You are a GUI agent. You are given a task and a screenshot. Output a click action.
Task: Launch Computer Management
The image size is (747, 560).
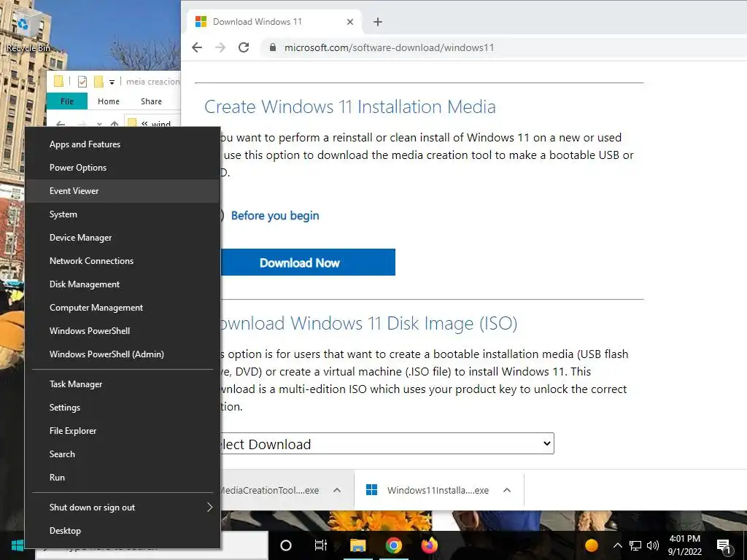pos(123,308)
